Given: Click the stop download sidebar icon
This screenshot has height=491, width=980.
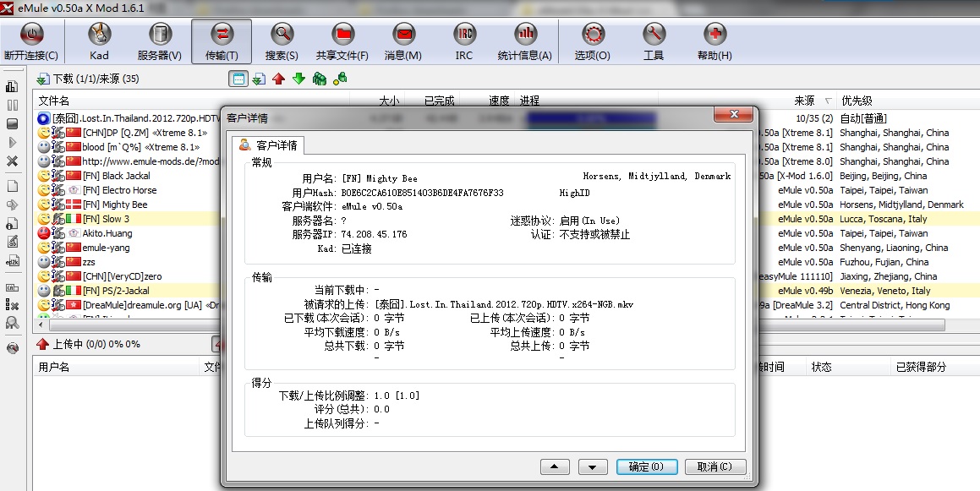Looking at the screenshot, I should 12,123.
